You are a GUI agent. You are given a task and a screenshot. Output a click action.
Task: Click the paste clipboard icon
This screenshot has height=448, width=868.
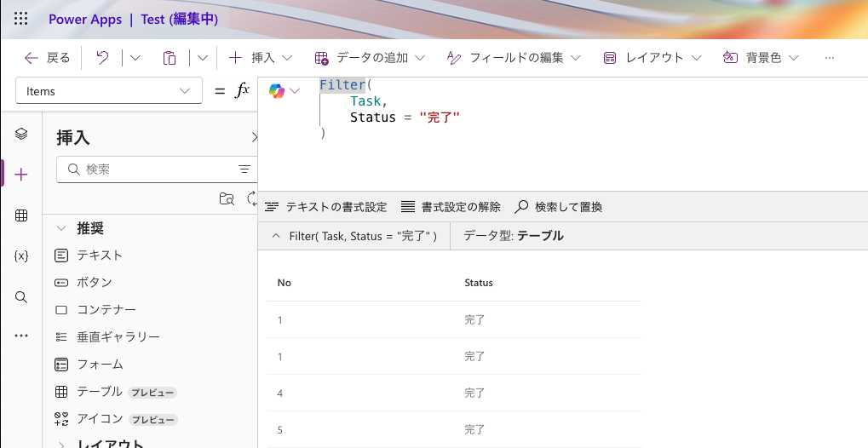pyautogui.click(x=170, y=58)
